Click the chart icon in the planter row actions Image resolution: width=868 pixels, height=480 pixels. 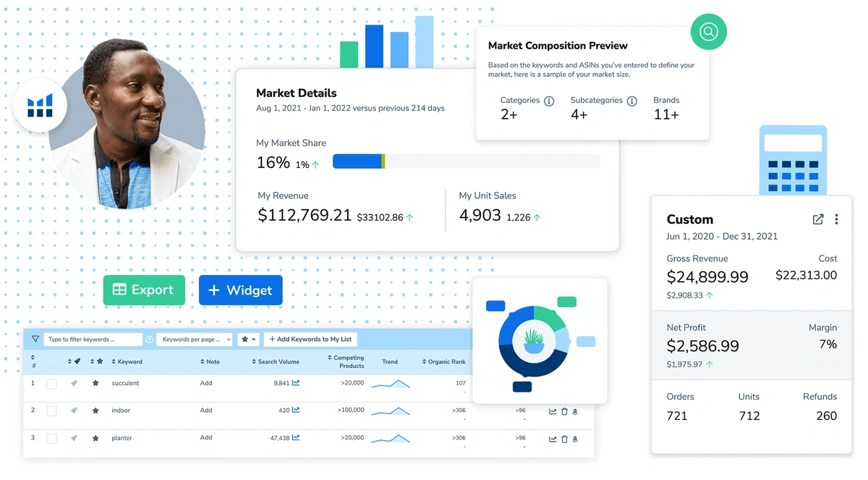tap(553, 439)
